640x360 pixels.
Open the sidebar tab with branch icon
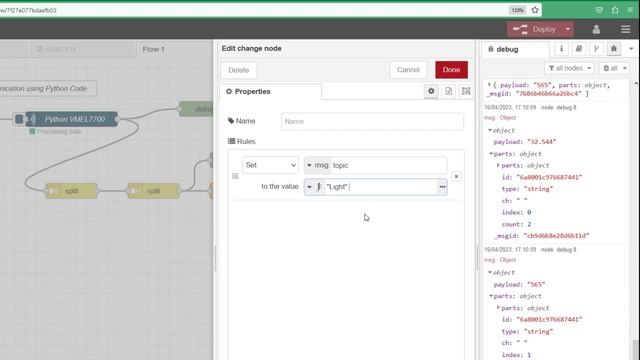coord(596,49)
